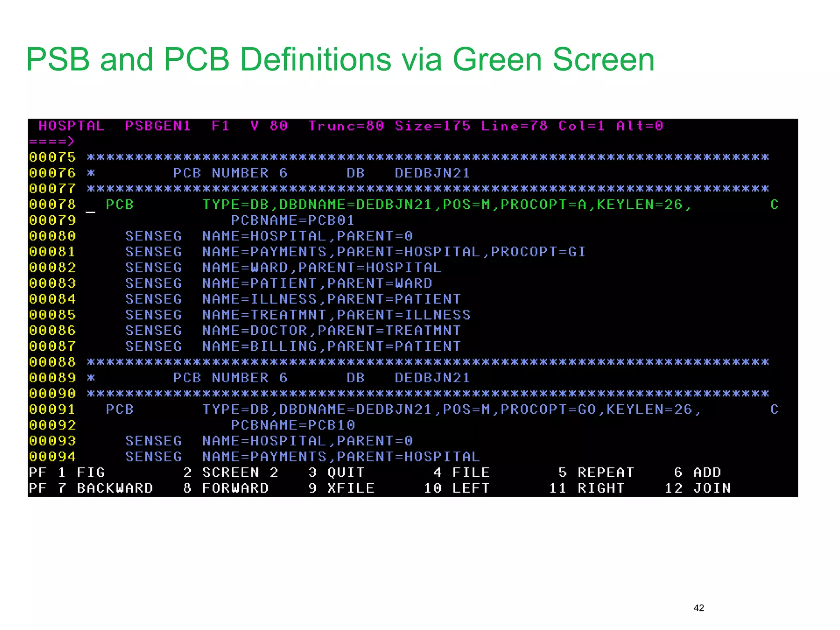This screenshot has width=840, height=630.
Task: Click PCBNAME=PCB10 on line 00092
Action: pos(293,425)
